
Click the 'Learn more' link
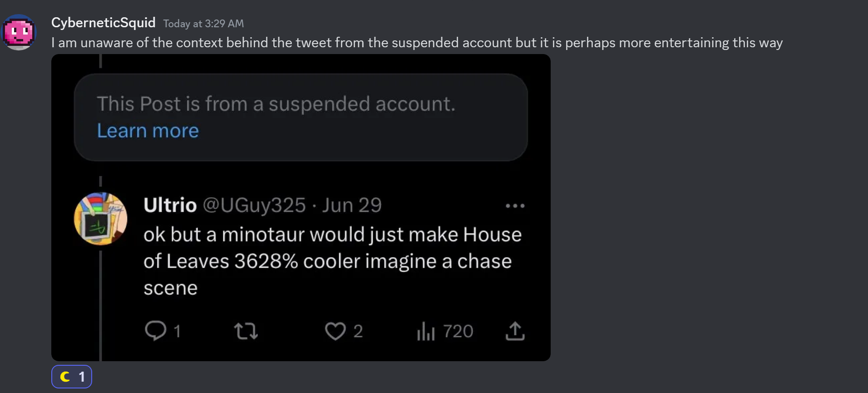pos(148,131)
